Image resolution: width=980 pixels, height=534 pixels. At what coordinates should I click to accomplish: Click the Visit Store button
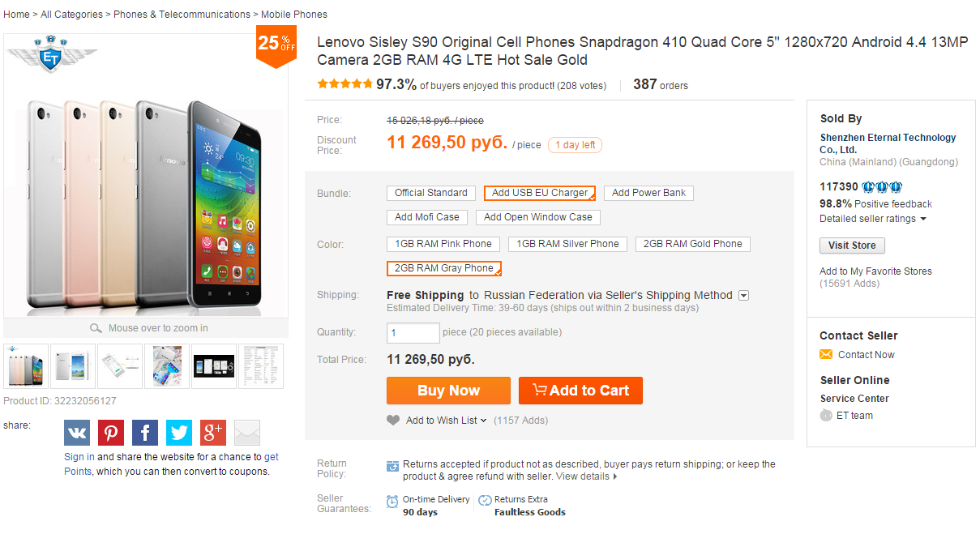tap(852, 246)
